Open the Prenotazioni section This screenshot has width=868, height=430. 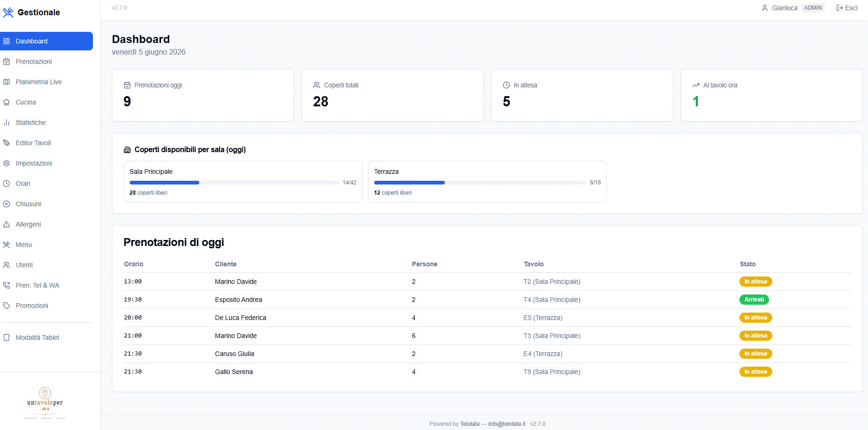pos(46,61)
